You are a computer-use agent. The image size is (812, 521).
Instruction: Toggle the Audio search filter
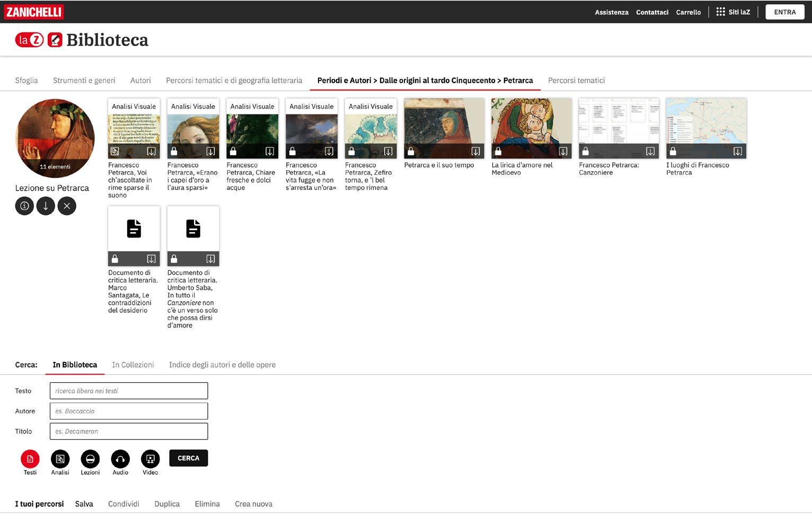pyautogui.click(x=120, y=459)
